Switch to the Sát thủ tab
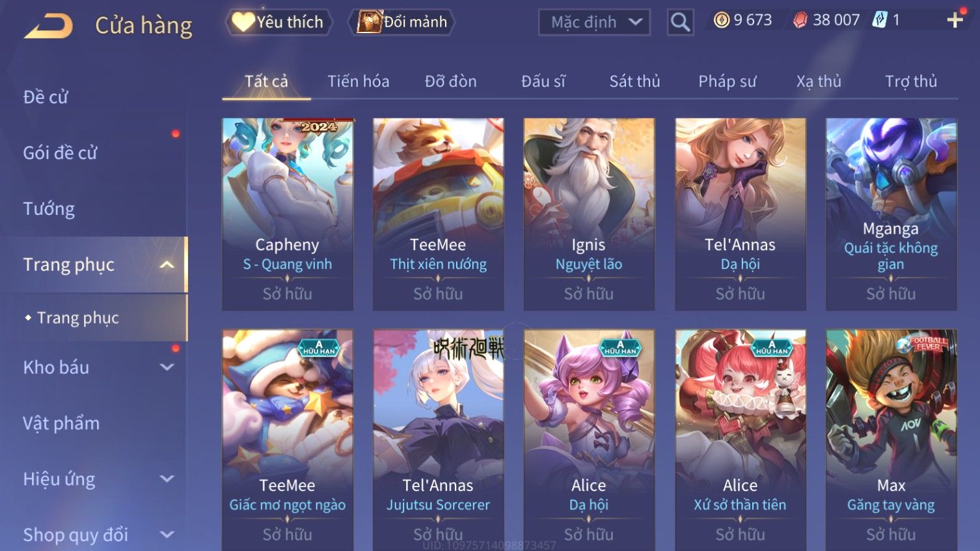The image size is (980, 551). [634, 81]
